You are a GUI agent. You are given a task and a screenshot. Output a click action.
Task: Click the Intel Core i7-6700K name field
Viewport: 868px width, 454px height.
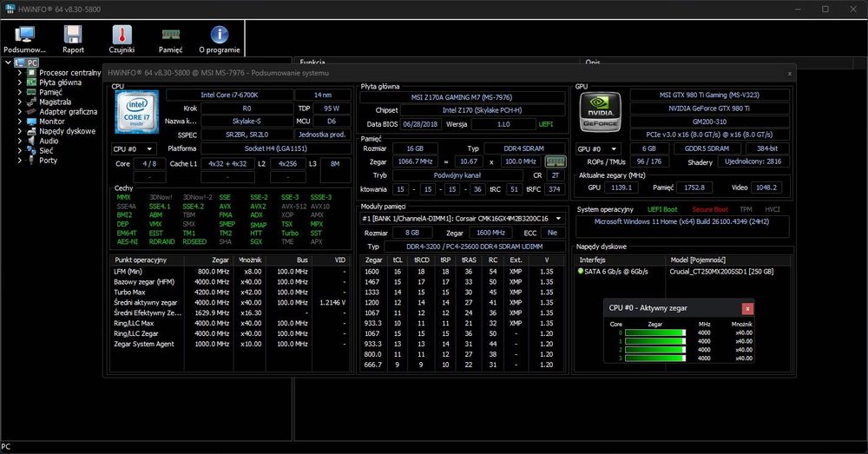[229, 95]
